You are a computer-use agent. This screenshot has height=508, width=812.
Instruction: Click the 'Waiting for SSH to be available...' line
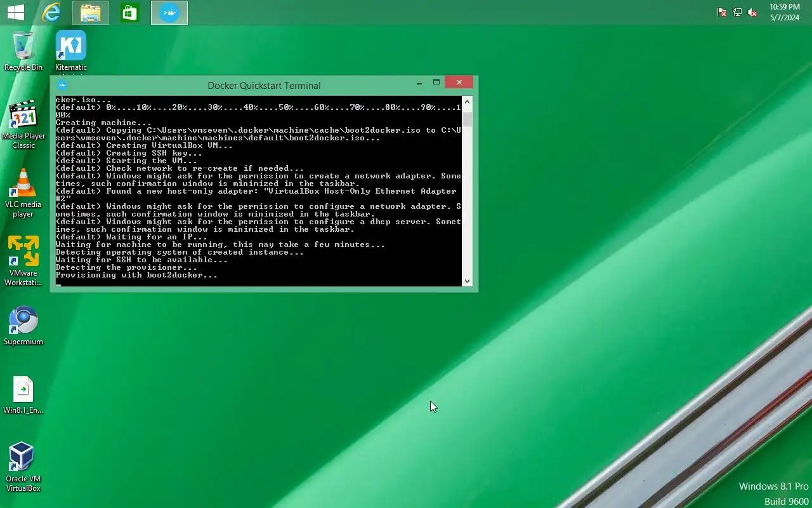pos(141,260)
